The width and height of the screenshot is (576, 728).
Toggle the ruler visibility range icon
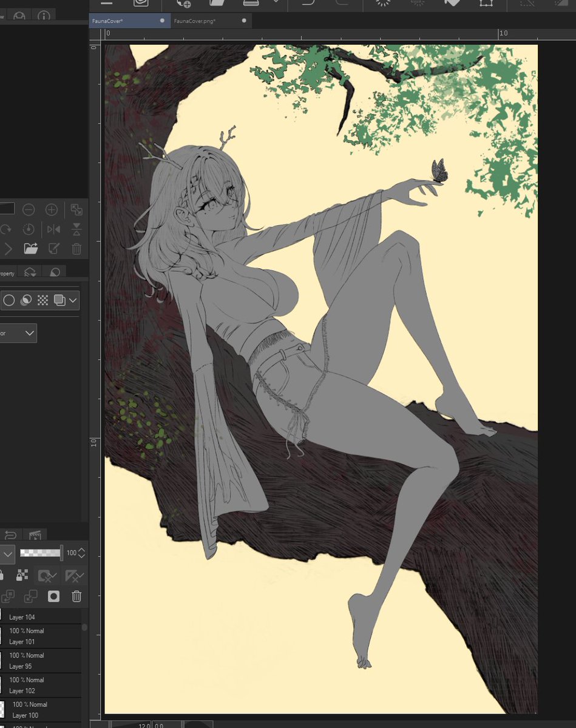pos(74,575)
